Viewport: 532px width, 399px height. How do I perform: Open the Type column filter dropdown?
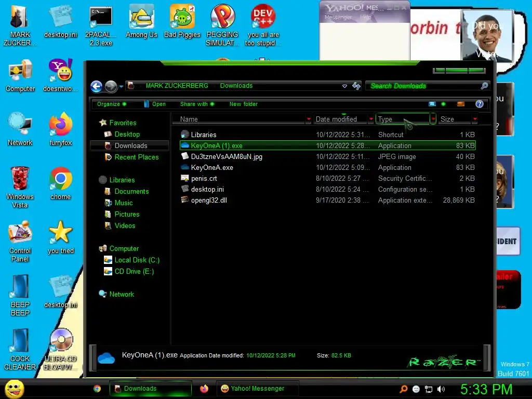(433, 119)
